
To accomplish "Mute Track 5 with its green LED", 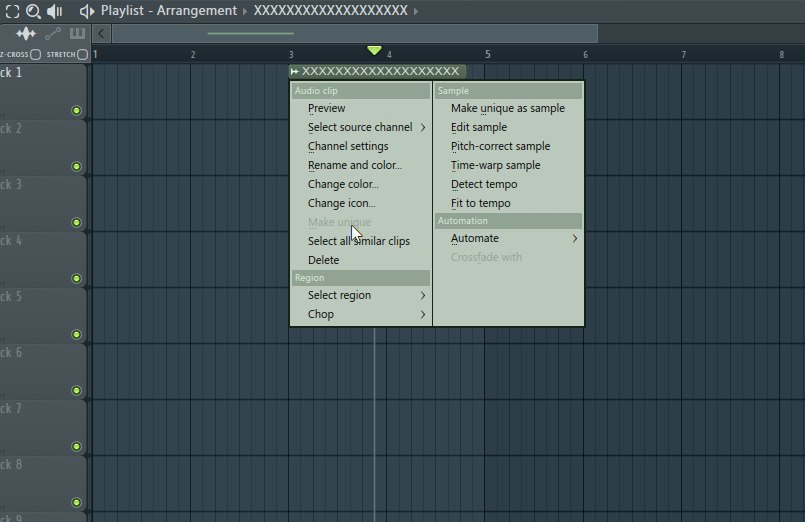I will (76, 334).
